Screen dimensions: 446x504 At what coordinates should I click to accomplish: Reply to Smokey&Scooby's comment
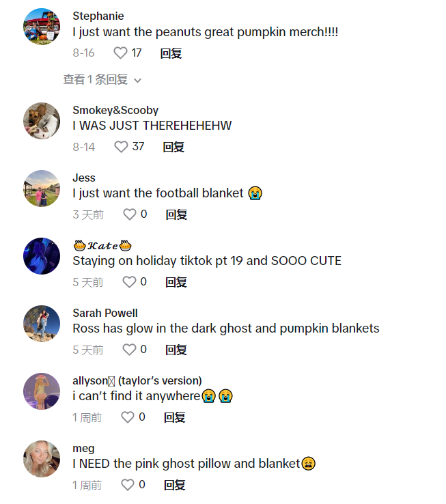173,147
